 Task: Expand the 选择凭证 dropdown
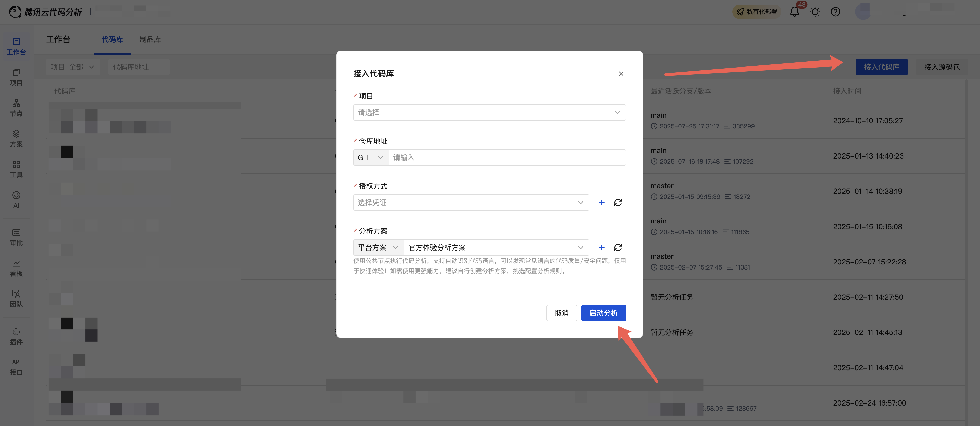point(471,203)
